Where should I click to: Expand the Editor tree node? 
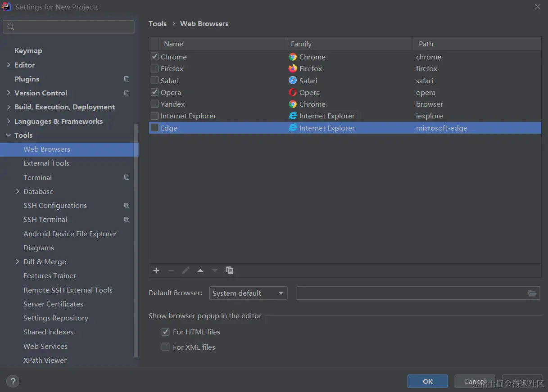click(x=9, y=65)
